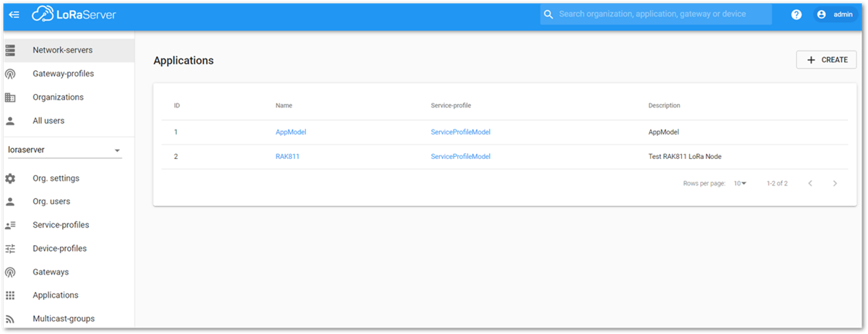Click ID cell '1' in AppModel row
The width and height of the screenshot is (868, 334).
click(176, 132)
